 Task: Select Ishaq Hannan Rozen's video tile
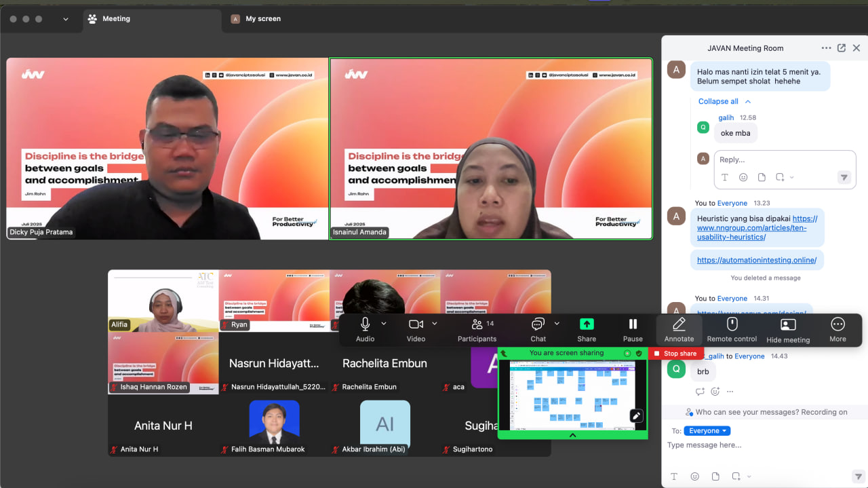pyautogui.click(x=163, y=363)
